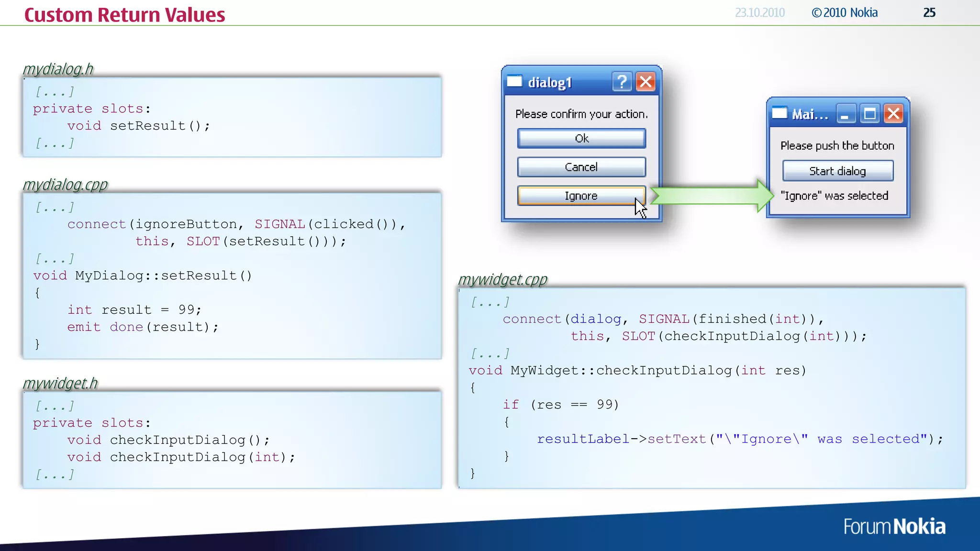Viewport: 980px width, 551px height.
Task: Close the dialog1 window
Action: [x=646, y=82]
